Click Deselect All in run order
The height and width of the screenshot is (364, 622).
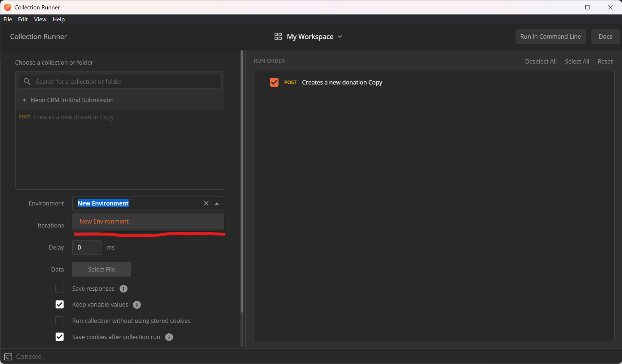(541, 61)
